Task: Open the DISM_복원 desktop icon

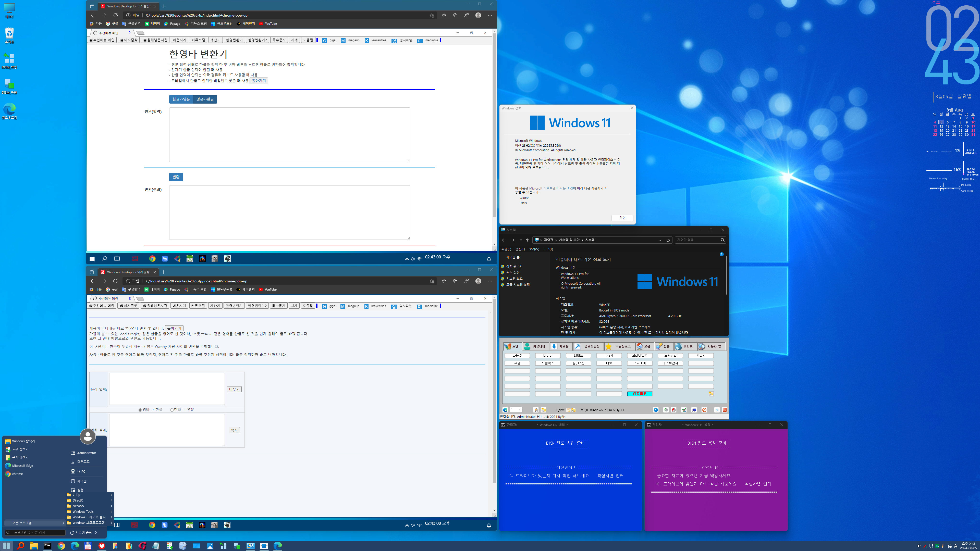Action: [x=9, y=86]
